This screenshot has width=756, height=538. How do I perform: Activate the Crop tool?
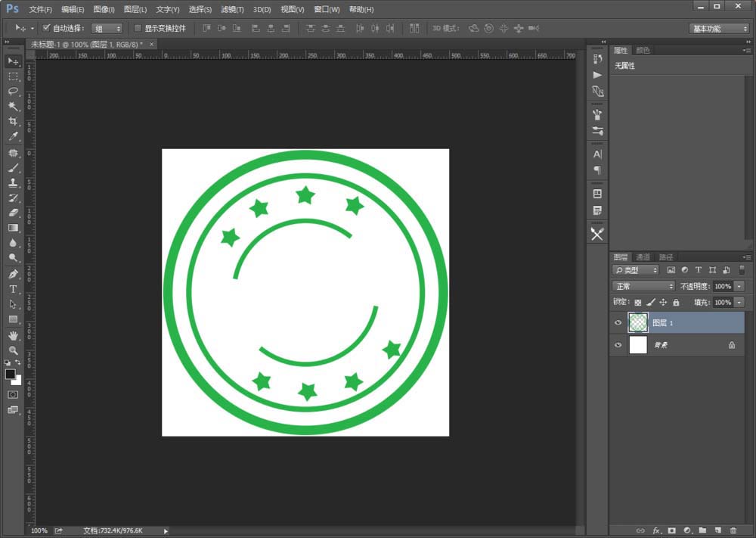(12, 121)
